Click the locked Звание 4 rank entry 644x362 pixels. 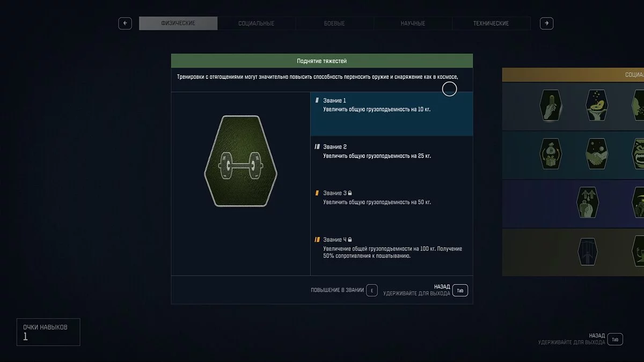tap(391, 247)
